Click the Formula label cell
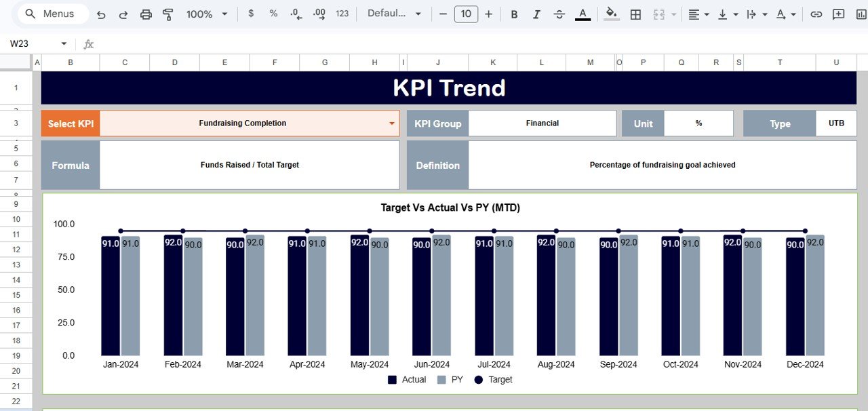 (71, 165)
